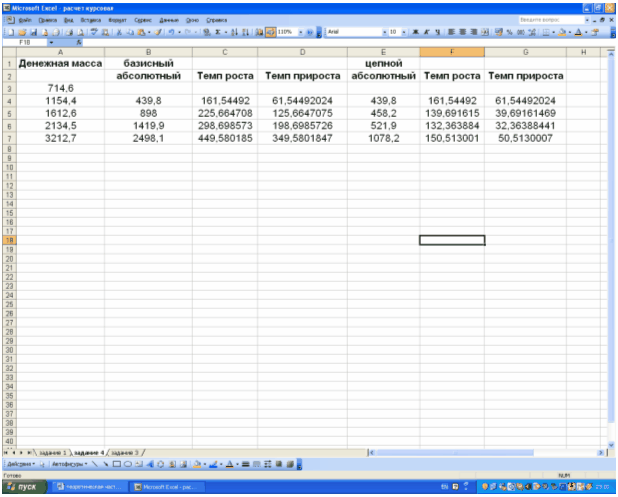Insert WordArt from drawing toolbar

pos(150,464)
